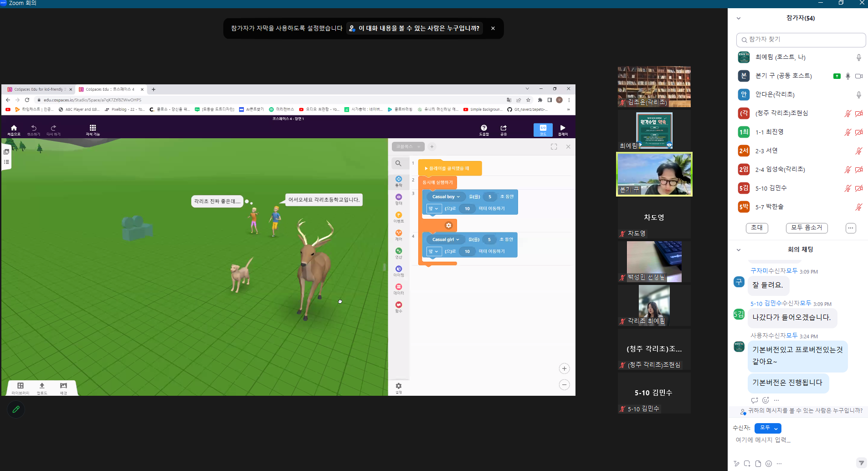868x471 pixels.
Task: Click the mute all (모두 음소거) button
Action: pyautogui.click(x=806, y=228)
